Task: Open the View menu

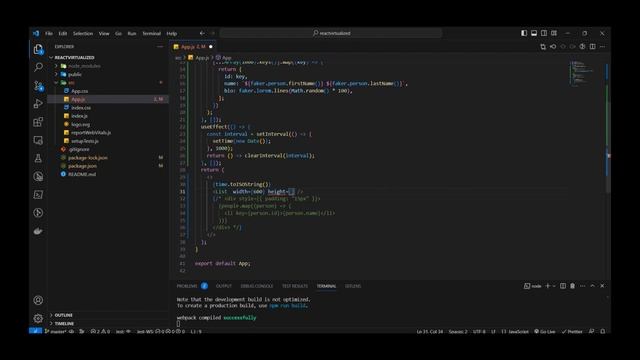Action: click(x=104, y=33)
